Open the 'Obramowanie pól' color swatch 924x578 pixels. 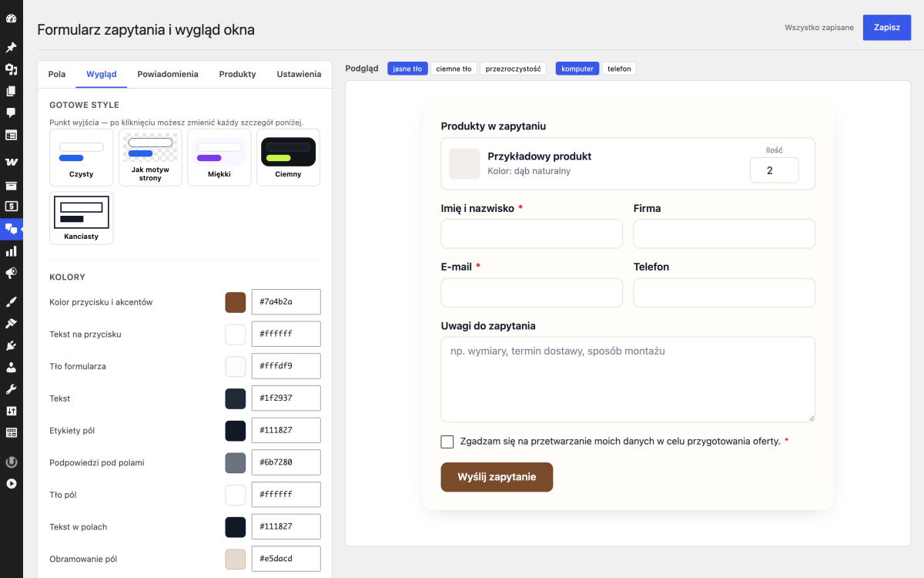tap(236, 559)
